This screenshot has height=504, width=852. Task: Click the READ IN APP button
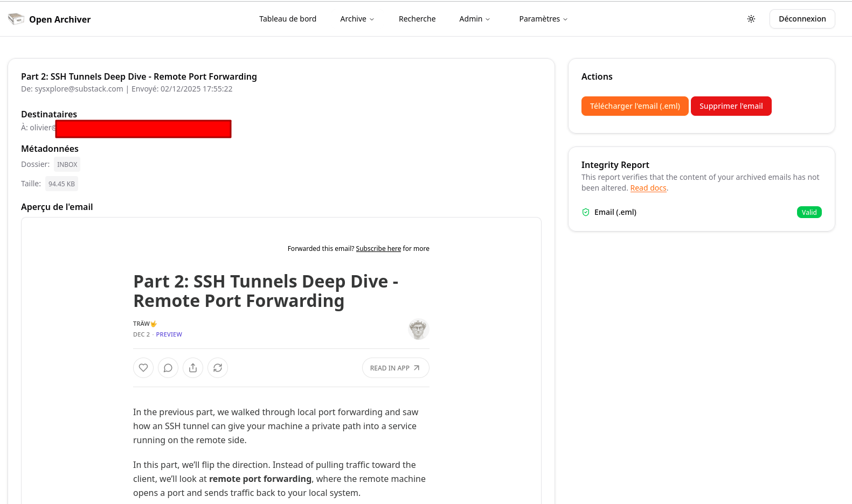tap(396, 368)
